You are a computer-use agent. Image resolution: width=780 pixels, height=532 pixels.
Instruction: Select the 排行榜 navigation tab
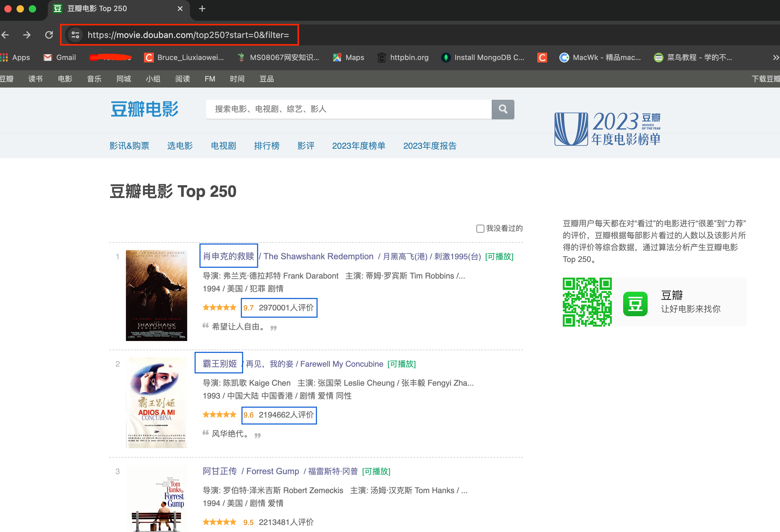[267, 146]
